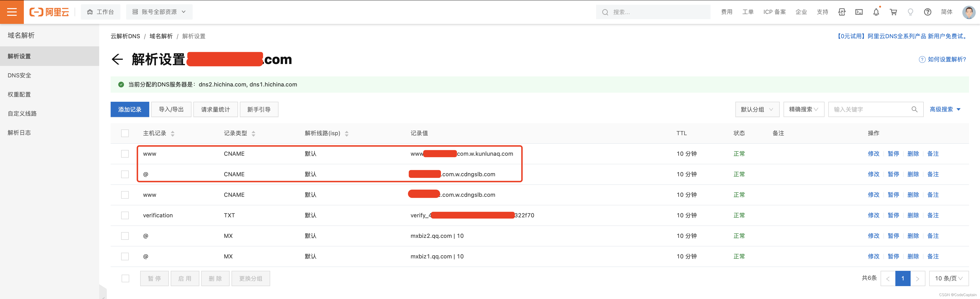
Task: Click the 添加记录 button
Action: click(x=130, y=109)
